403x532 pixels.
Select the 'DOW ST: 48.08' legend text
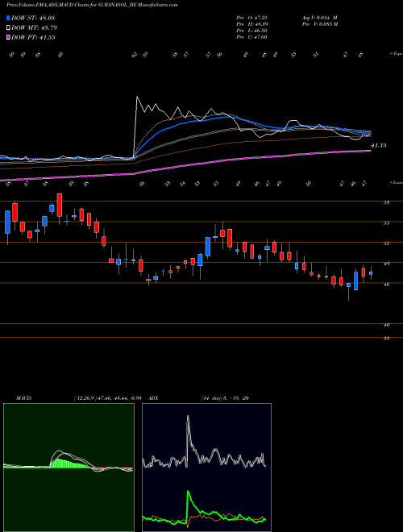(33, 18)
